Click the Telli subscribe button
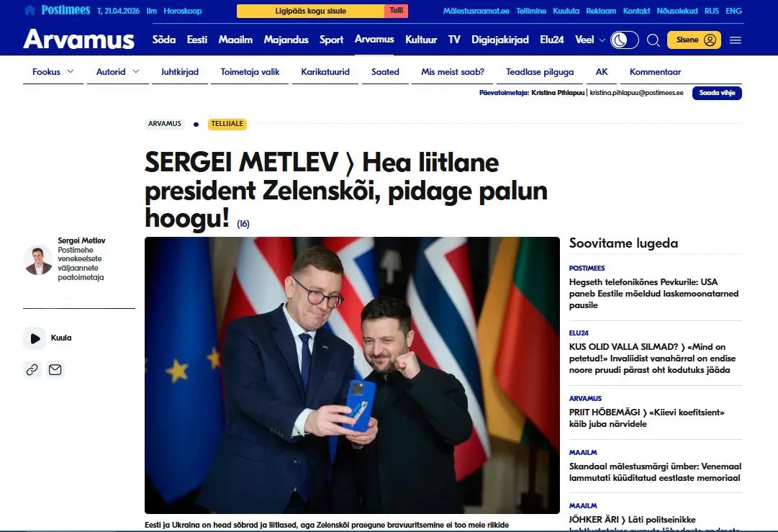Viewport: 778px width, 532px height. (x=396, y=11)
